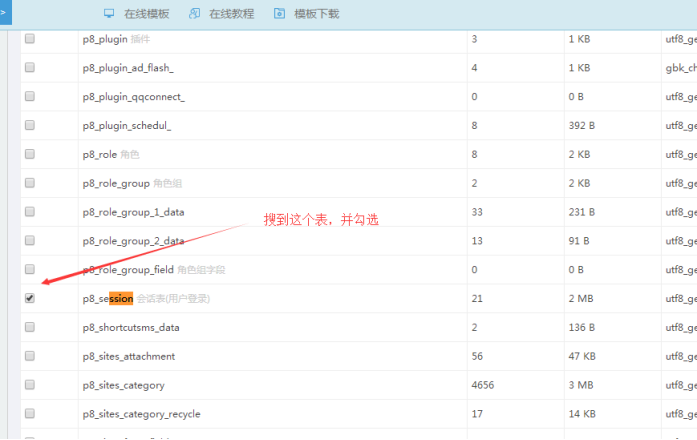Select the p8_plugin_schedul_ checkbox
The image size is (697, 440).
(x=30, y=125)
